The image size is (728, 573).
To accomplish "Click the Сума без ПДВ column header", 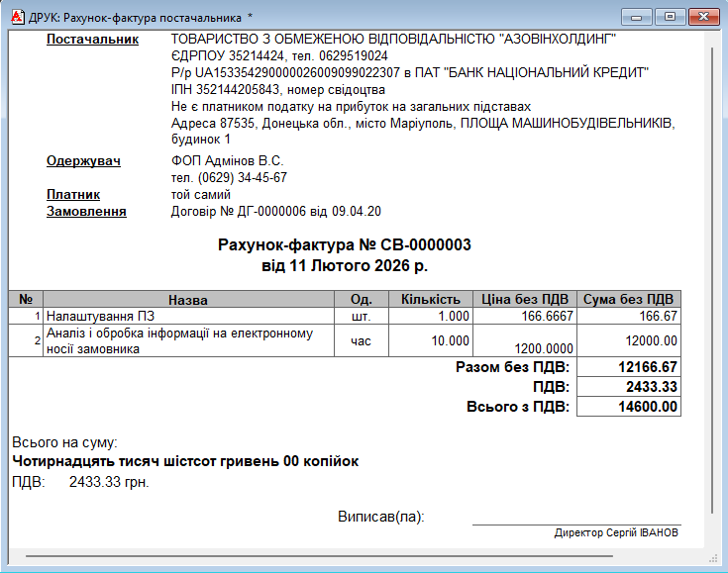I will click(628, 300).
